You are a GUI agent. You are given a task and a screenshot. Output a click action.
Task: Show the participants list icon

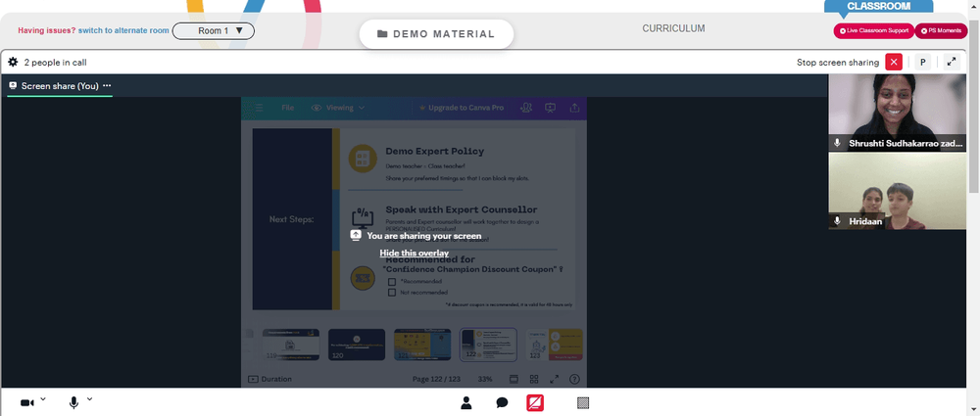click(466, 403)
